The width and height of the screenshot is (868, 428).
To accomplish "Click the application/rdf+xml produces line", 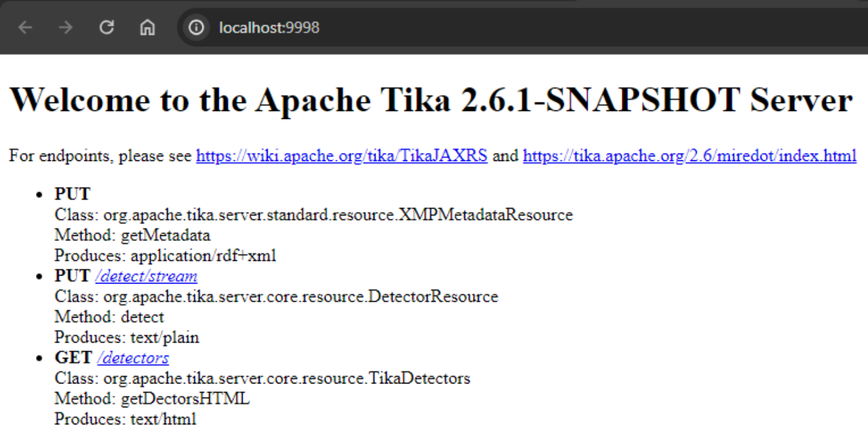I will click(165, 256).
